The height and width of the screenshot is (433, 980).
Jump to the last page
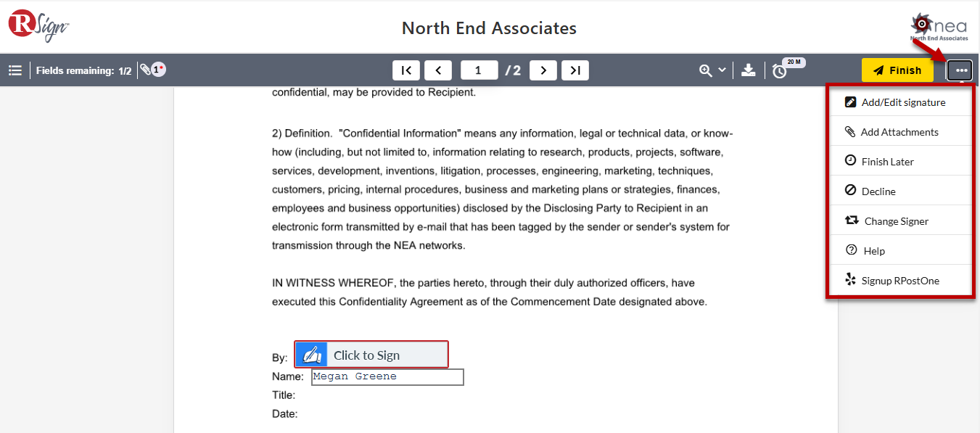[x=575, y=70]
